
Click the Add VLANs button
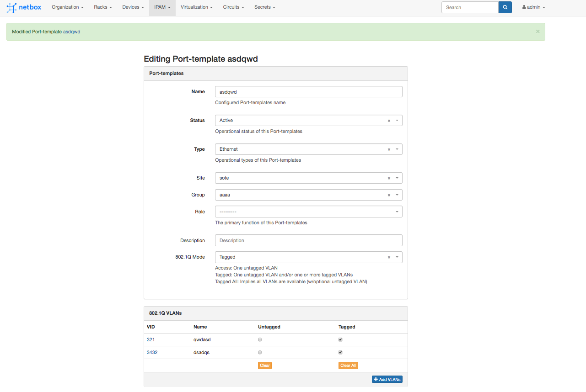pyautogui.click(x=387, y=380)
